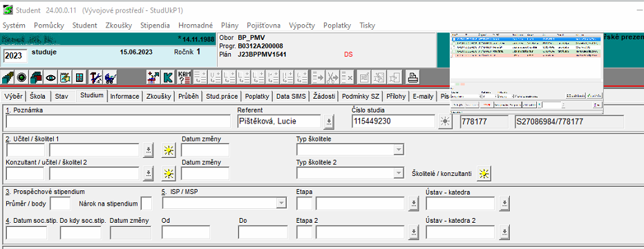Click the Průměr / body input field

point(60,203)
